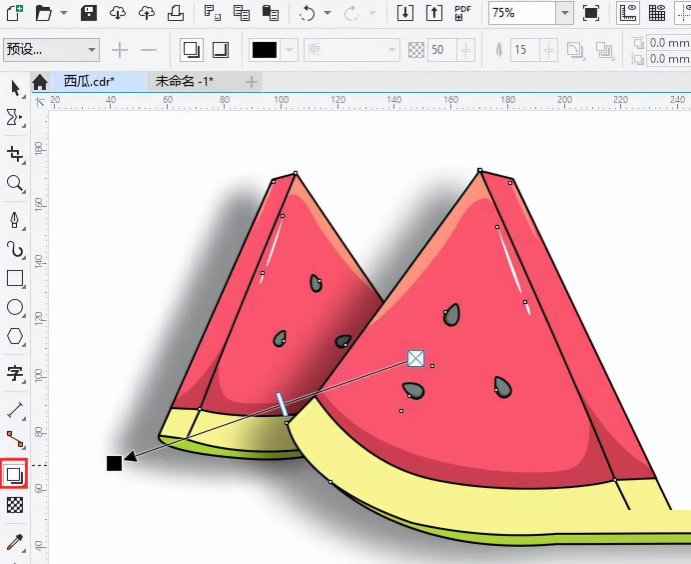Viewport: 691px width, 564px height.
Task: Open the 乘 merge mode dropdown
Action: pos(352,50)
